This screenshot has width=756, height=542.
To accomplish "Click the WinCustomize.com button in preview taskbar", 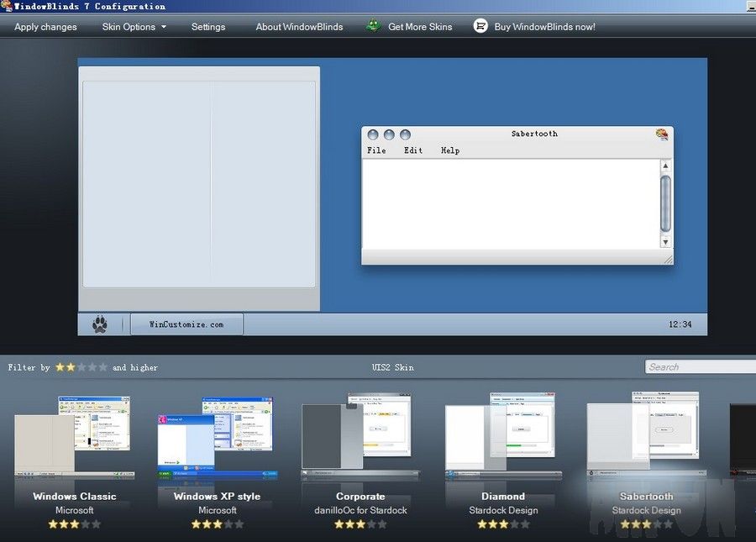I will (x=186, y=324).
